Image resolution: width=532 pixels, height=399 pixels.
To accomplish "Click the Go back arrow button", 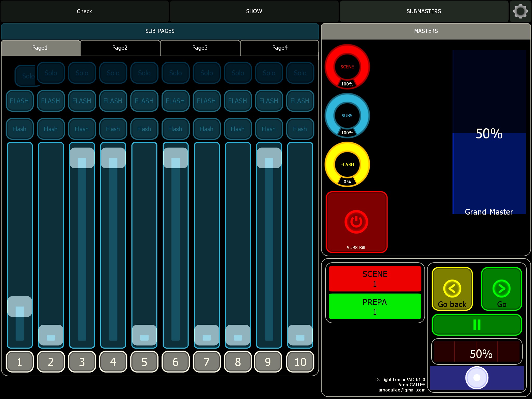I will pyautogui.click(x=452, y=289).
